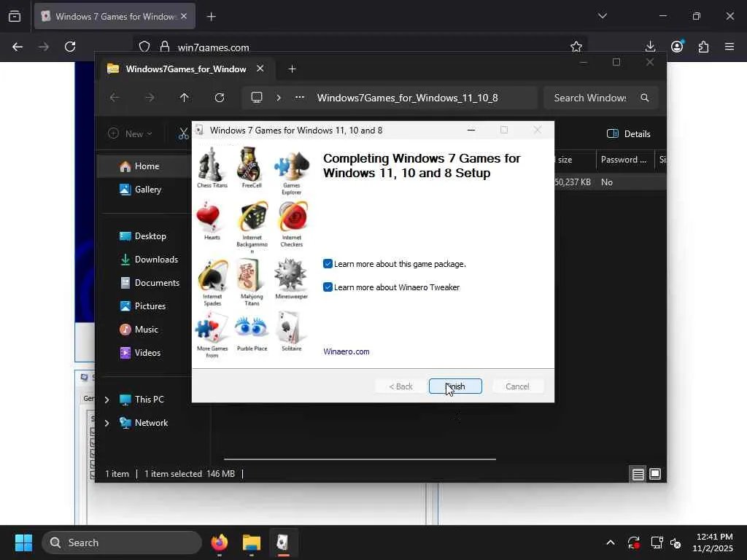Open Firefox account menu
The height and width of the screenshot is (560, 747).
[677, 47]
